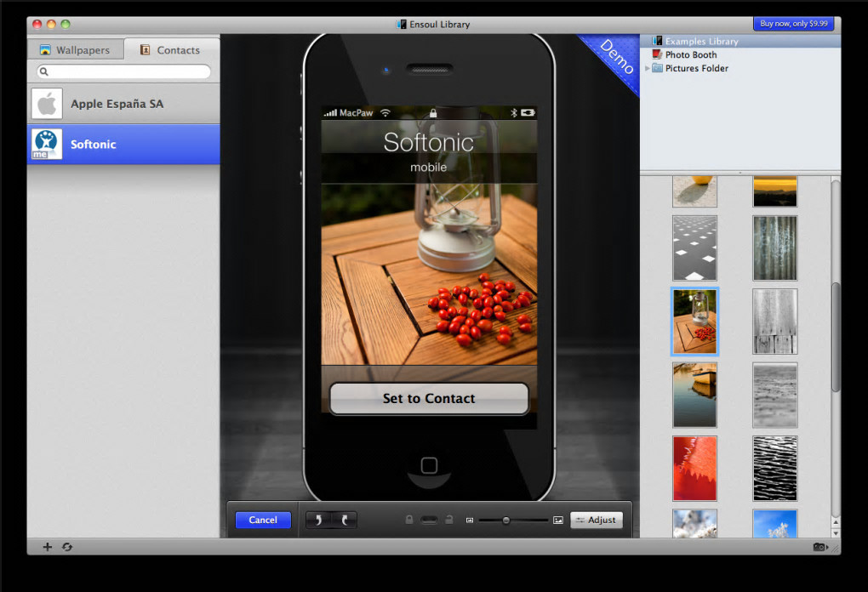868x592 pixels.
Task: Select the gray checkered tiles thumbnail
Action: tap(694, 248)
